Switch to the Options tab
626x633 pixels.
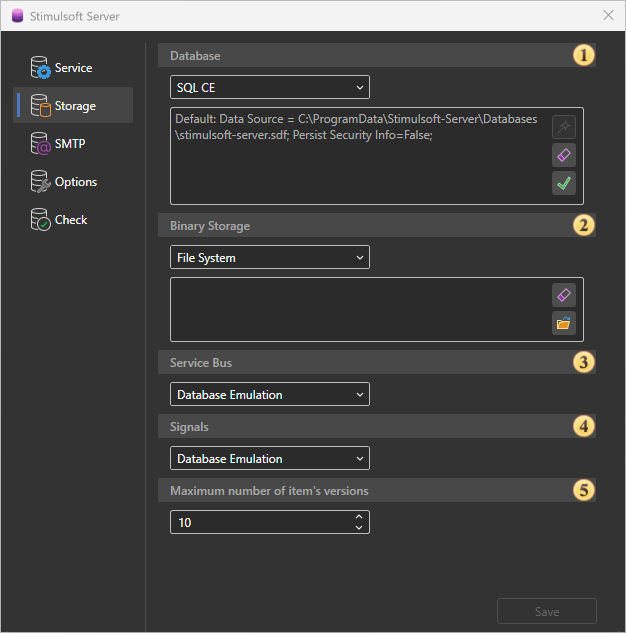coord(75,182)
